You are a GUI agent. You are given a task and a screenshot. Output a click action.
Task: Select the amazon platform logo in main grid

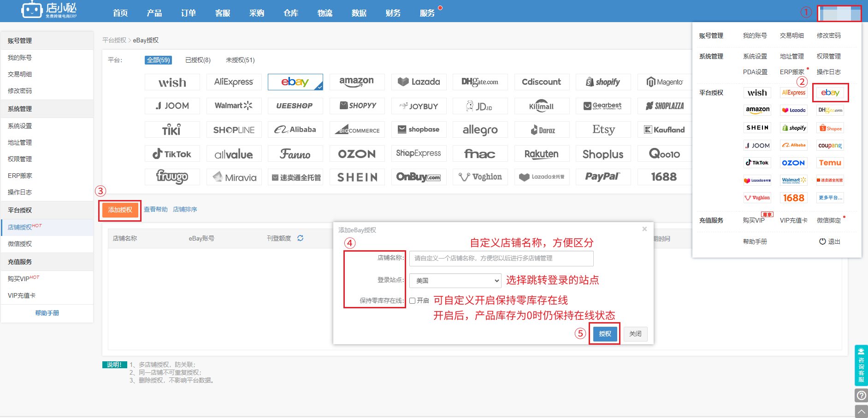tap(357, 82)
